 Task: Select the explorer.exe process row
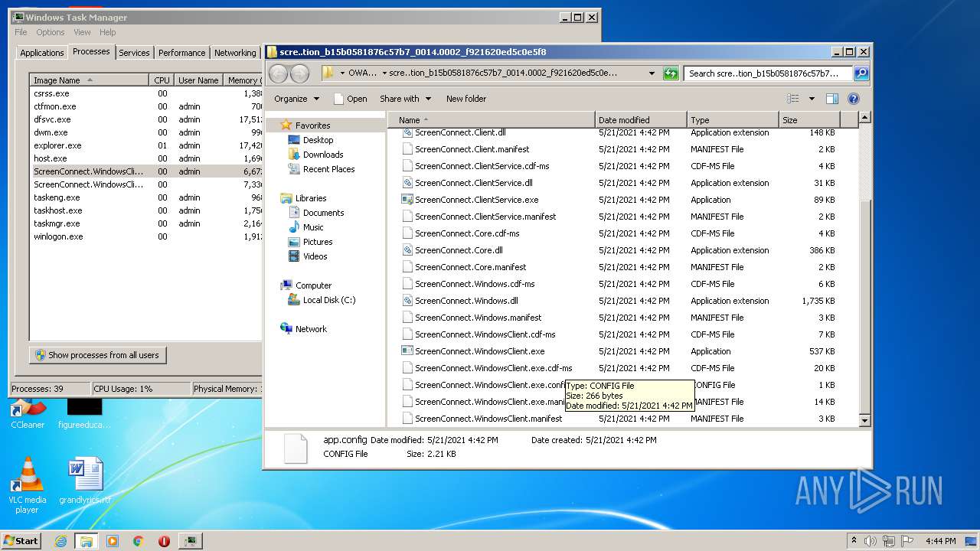pos(145,145)
